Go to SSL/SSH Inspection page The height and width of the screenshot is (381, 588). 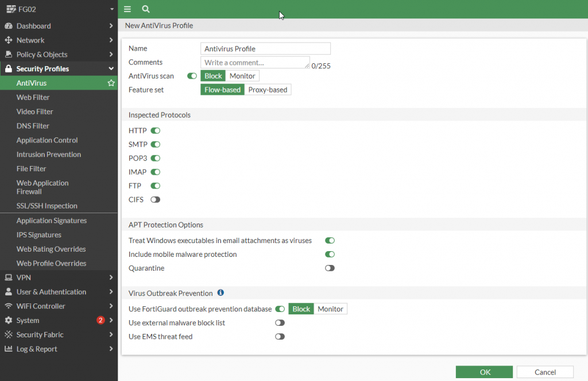pyautogui.click(x=47, y=206)
